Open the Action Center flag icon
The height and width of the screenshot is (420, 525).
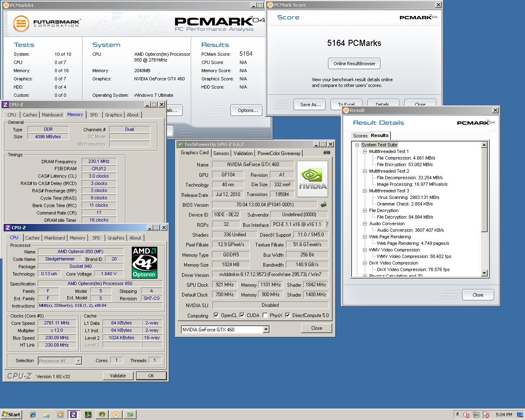[x=486, y=415]
